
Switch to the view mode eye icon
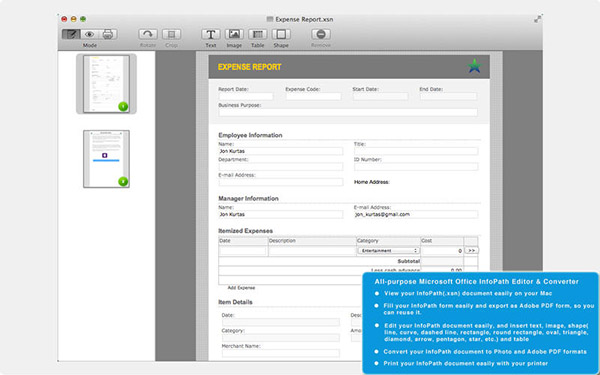[x=90, y=34]
